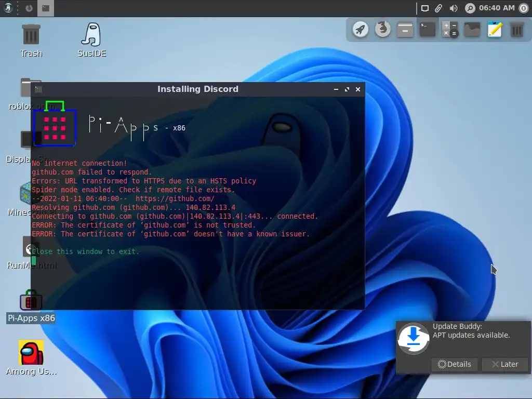Click the Details button in Update Buddy
Image resolution: width=532 pixels, height=399 pixels.
point(454,364)
